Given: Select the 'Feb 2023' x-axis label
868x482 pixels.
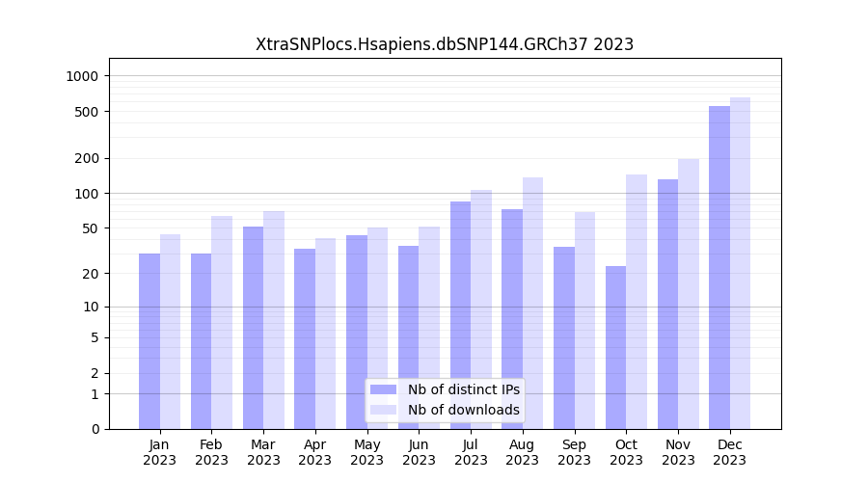Looking at the screenshot, I should pyautogui.click(x=211, y=452).
